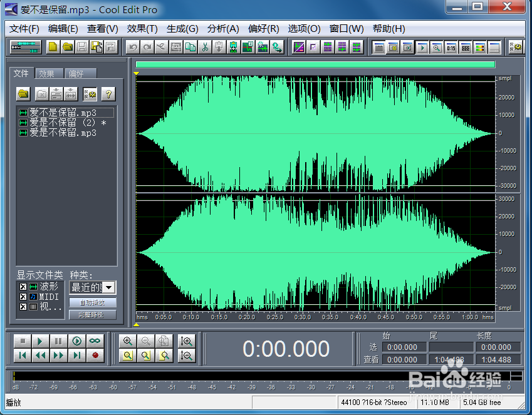Open settings gear icon at toolbar end
532x415 pixels.
tap(516, 48)
